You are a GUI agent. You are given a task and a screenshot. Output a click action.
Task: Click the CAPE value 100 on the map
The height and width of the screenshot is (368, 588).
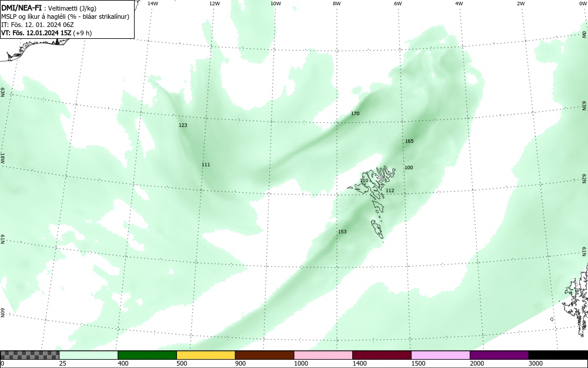(x=409, y=168)
